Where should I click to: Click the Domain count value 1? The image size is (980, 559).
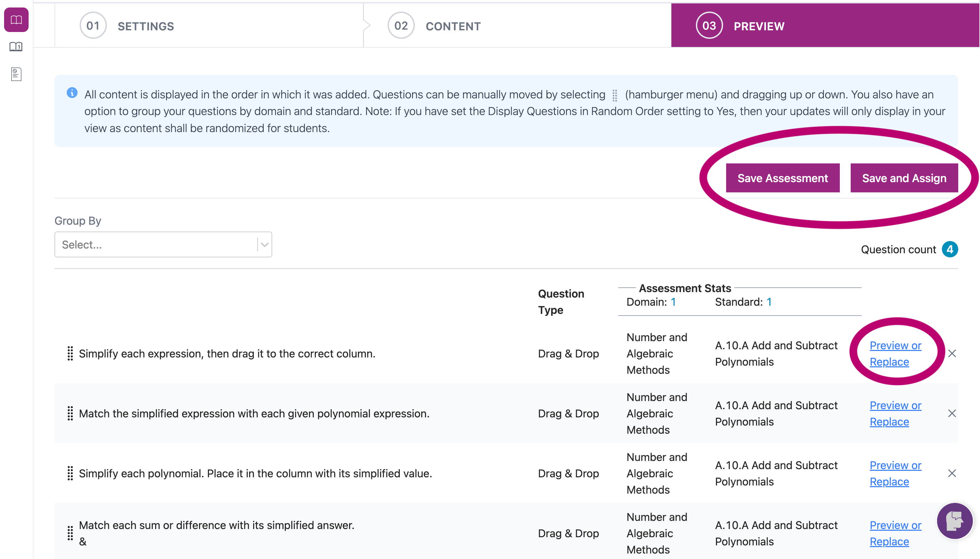[x=673, y=302]
